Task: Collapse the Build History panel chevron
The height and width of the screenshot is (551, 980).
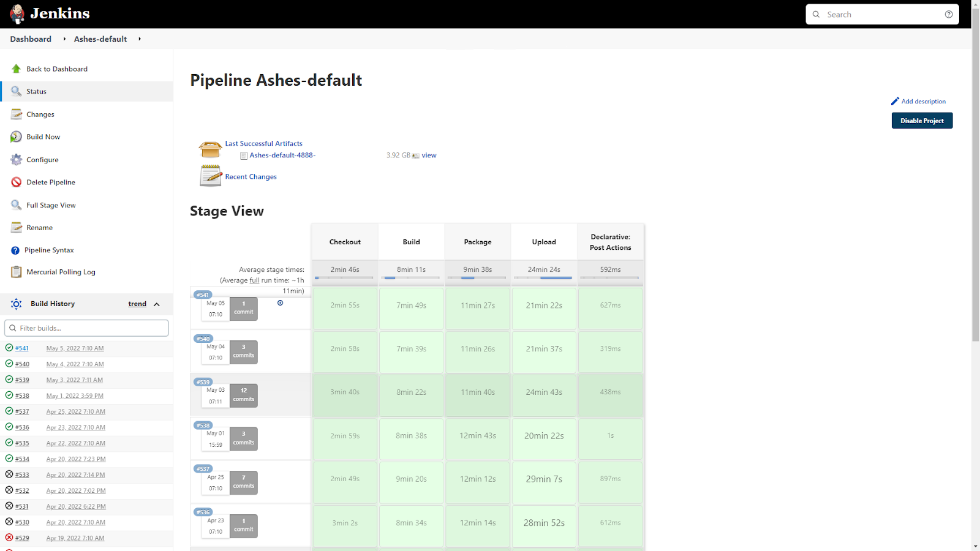Action: pyautogui.click(x=157, y=304)
